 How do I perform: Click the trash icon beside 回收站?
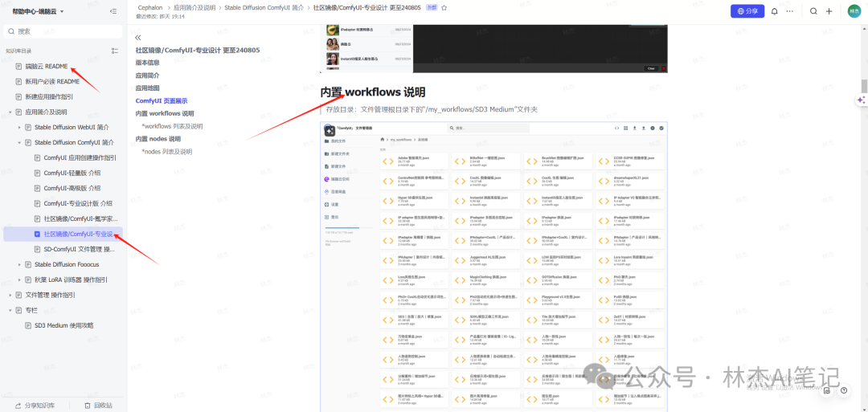[88, 406]
